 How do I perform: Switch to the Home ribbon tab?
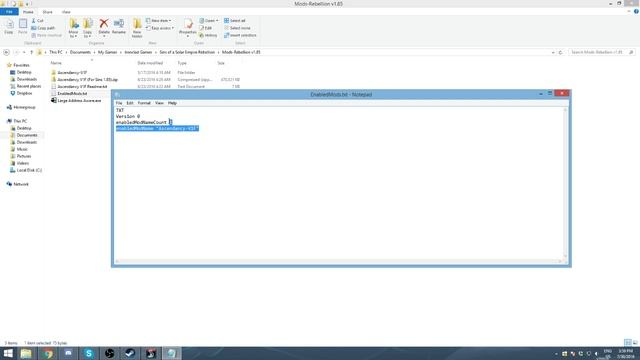click(x=28, y=12)
